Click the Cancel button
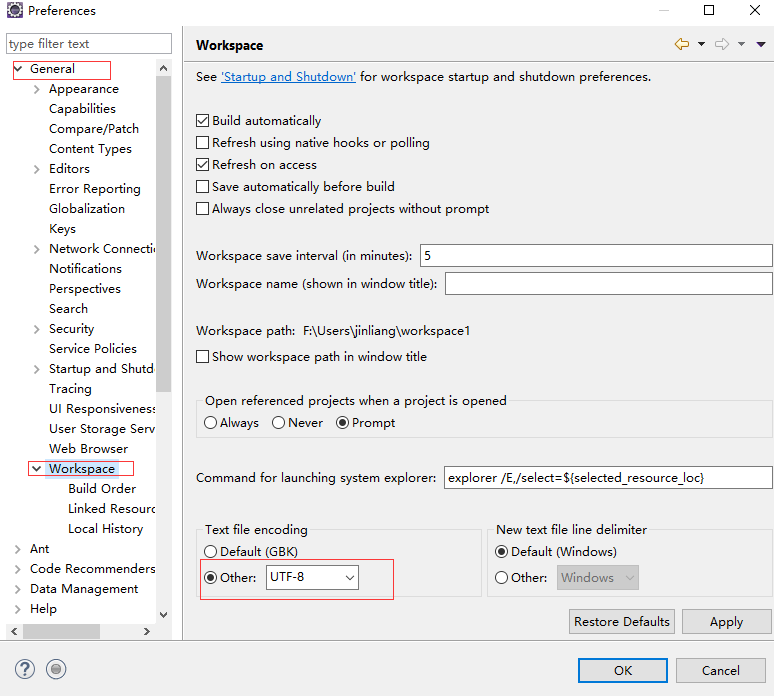This screenshot has height=696, width=774. coord(721,670)
